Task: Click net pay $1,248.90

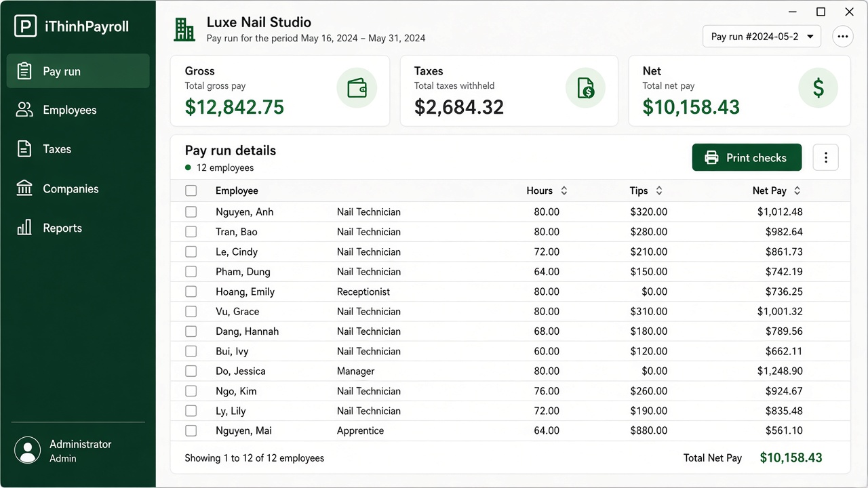Action: click(780, 371)
